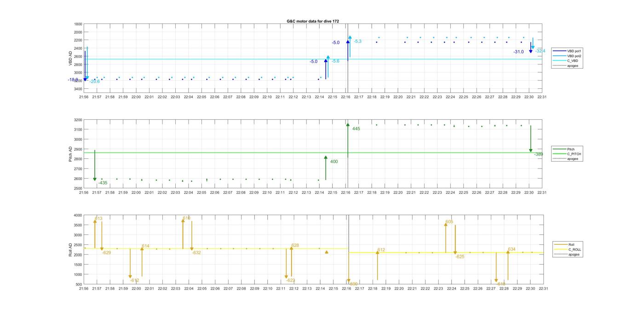644x319 pixels.
Task: Click the 500 tick on Roll axis
Action: tap(79, 284)
